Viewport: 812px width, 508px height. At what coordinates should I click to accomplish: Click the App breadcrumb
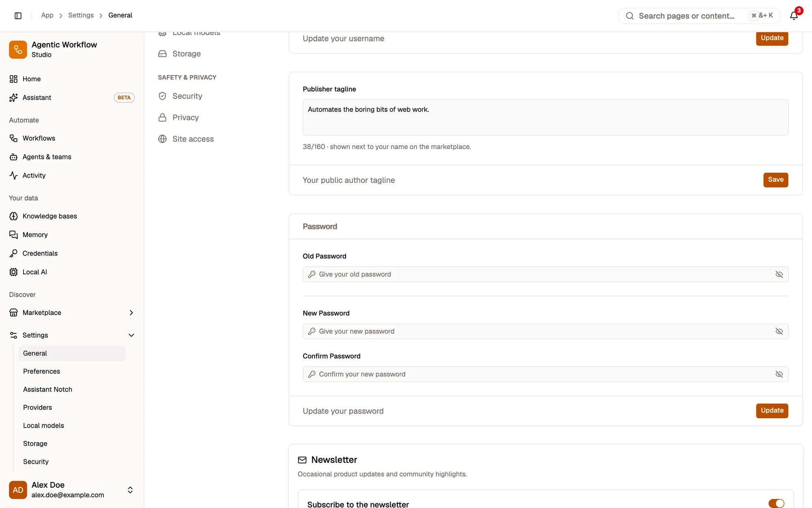tap(47, 15)
